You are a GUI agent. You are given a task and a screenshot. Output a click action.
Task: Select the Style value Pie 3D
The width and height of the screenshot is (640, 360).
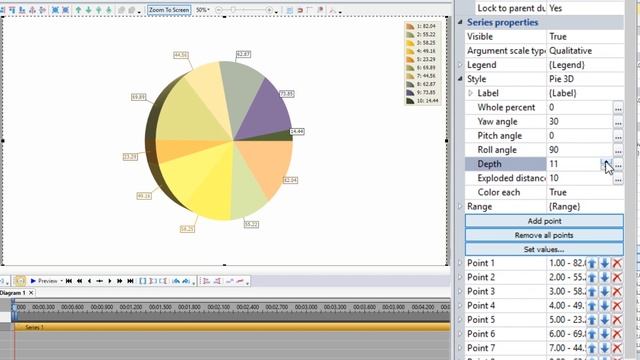(562, 79)
